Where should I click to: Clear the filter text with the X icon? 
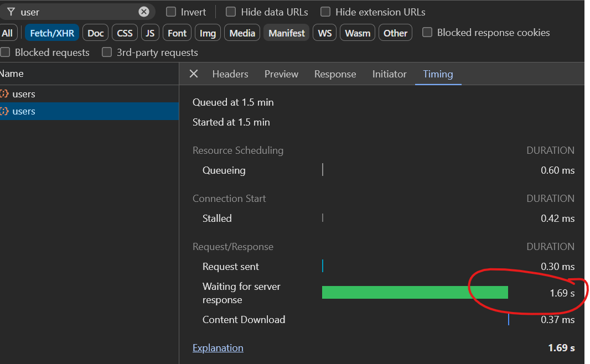(144, 12)
